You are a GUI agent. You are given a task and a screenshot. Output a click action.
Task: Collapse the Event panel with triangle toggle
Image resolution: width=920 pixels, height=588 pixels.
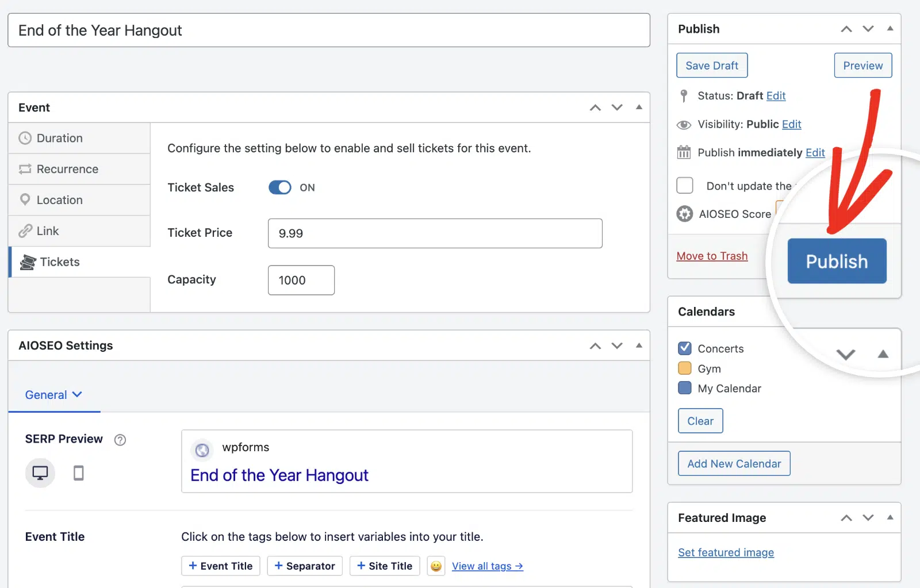639,107
